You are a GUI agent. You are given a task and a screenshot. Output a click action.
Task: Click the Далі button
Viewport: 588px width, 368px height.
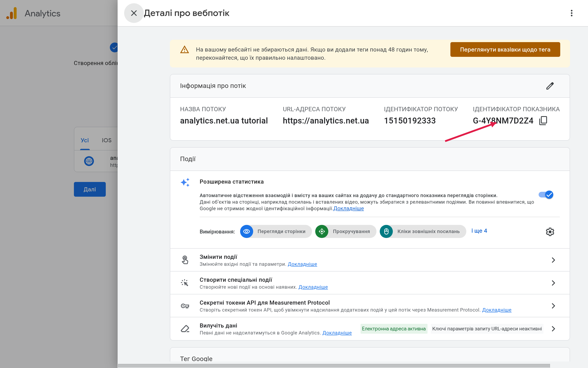(x=90, y=189)
